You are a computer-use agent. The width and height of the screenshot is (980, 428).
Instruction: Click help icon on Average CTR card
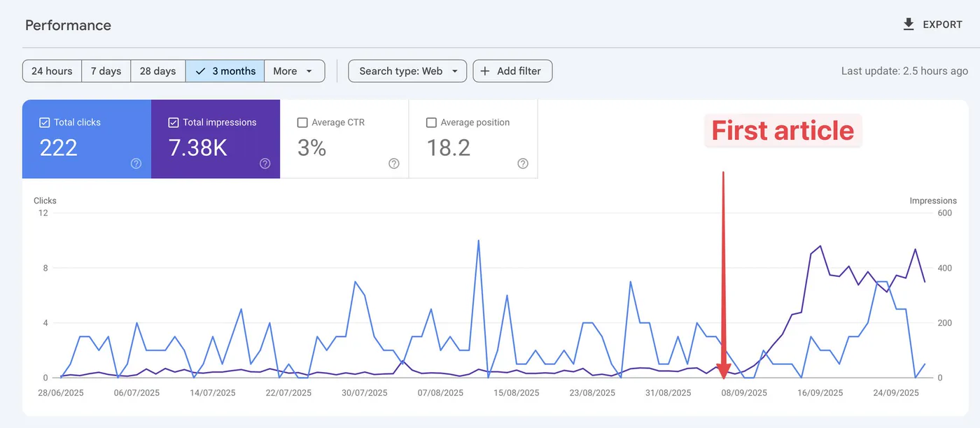pos(394,163)
